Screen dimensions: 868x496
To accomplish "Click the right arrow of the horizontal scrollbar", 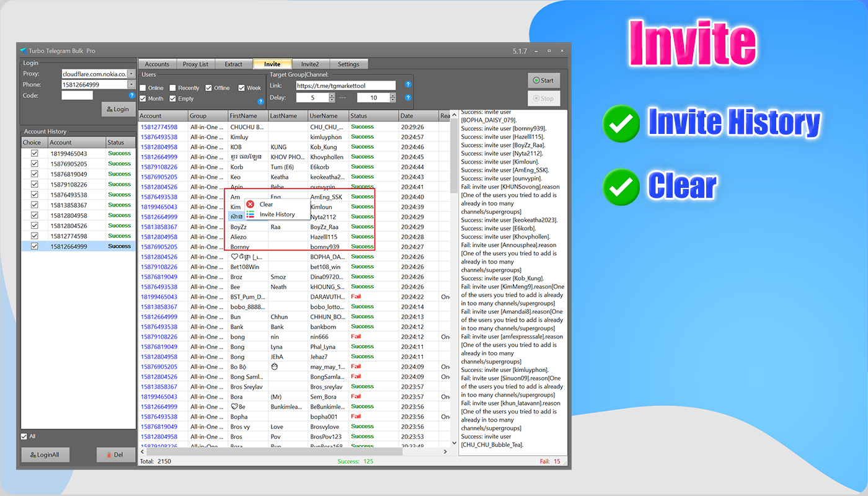I will pyautogui.click(x=445, y=451).
